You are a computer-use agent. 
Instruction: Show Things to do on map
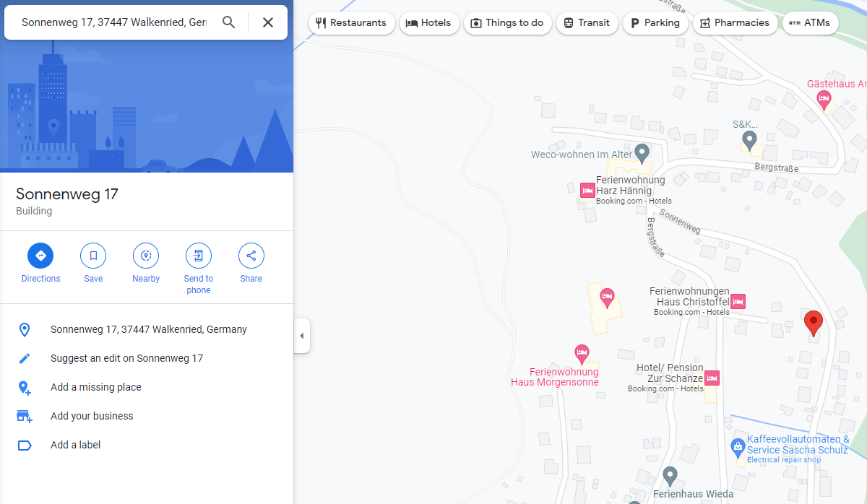pyautogui.click(x=507, y=23)
